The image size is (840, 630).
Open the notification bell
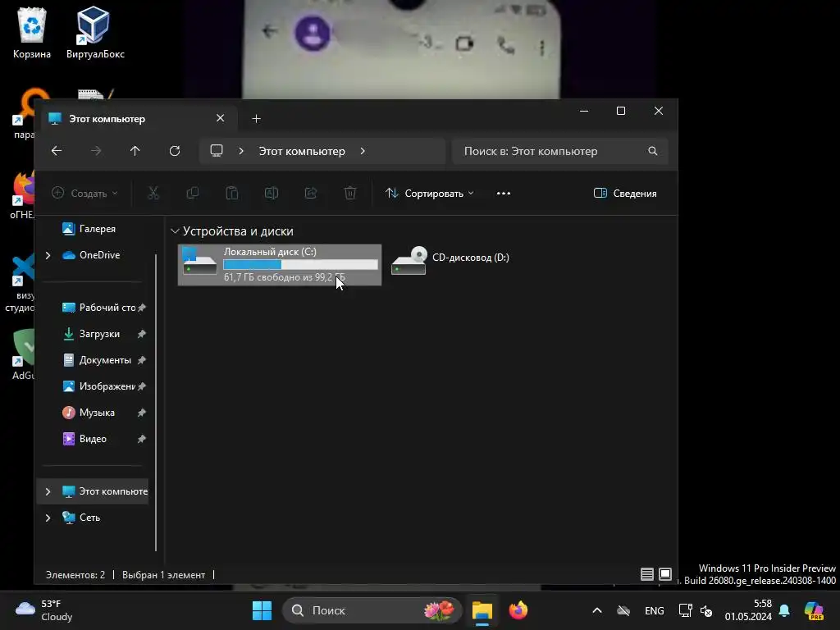(x=784, y=610)
